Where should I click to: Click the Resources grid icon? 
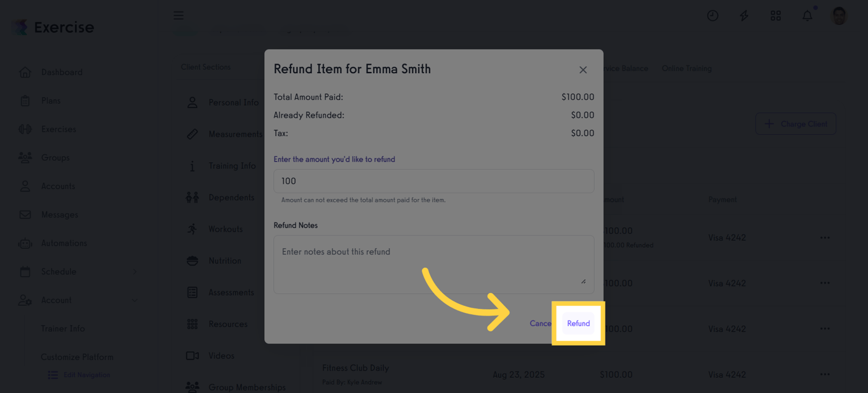193,324
